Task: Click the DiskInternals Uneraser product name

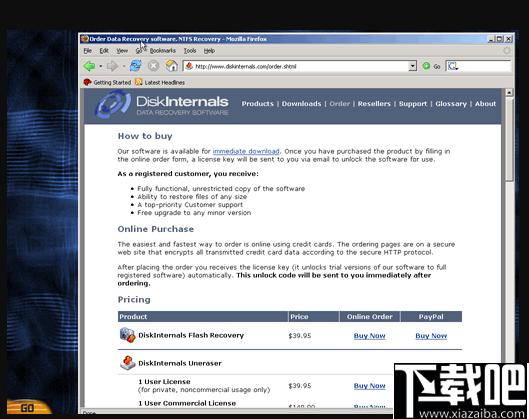Action: (x=180, y=363)
